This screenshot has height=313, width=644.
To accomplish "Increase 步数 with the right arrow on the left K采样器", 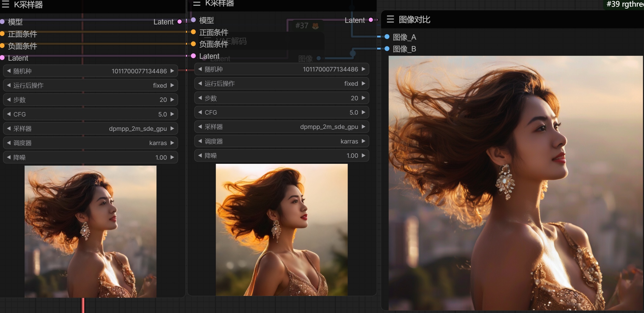I will pos(172,100).
